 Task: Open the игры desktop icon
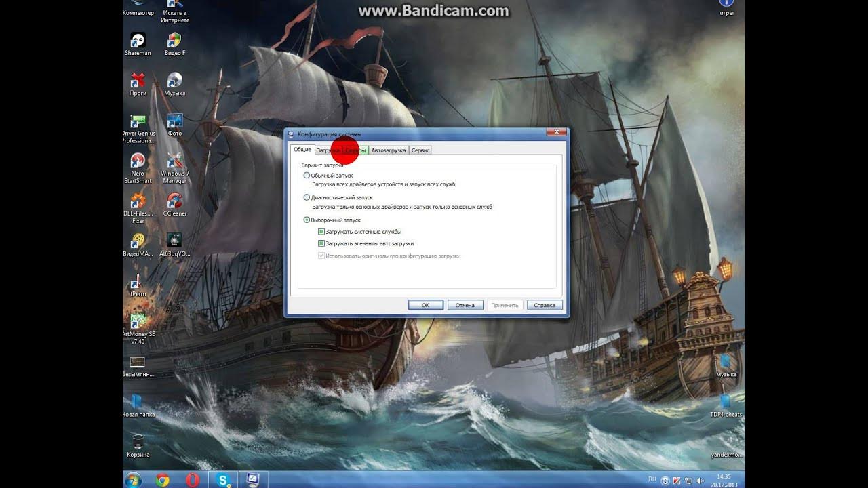coord(726,7)
